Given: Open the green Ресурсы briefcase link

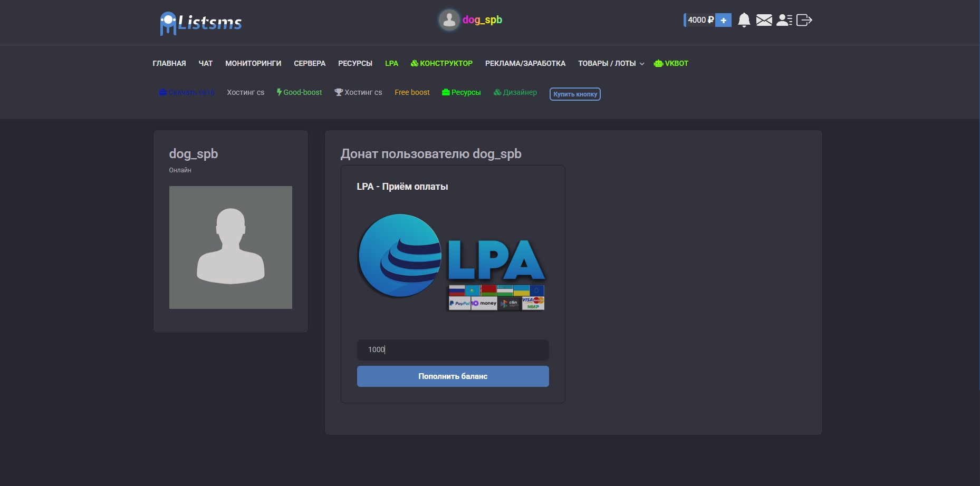Looking at the screenshot, I should tap(462, 92).
